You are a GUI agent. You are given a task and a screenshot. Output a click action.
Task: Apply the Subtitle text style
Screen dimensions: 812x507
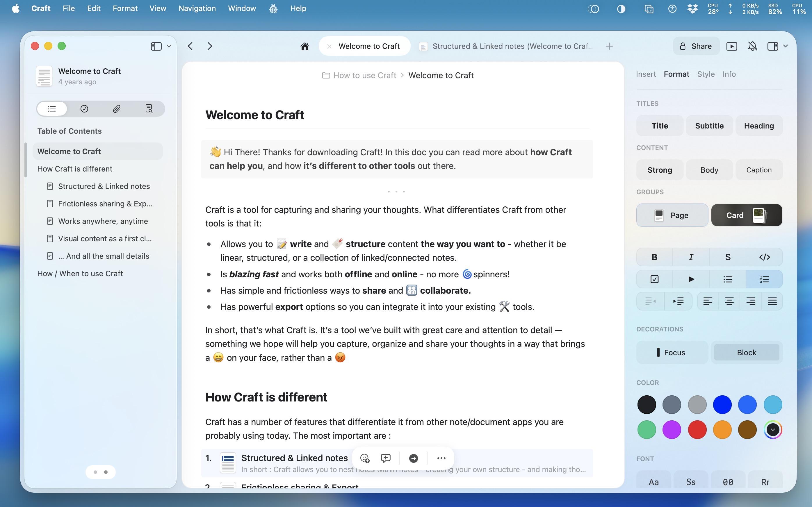pyautogui.click(x=709, y=126)
